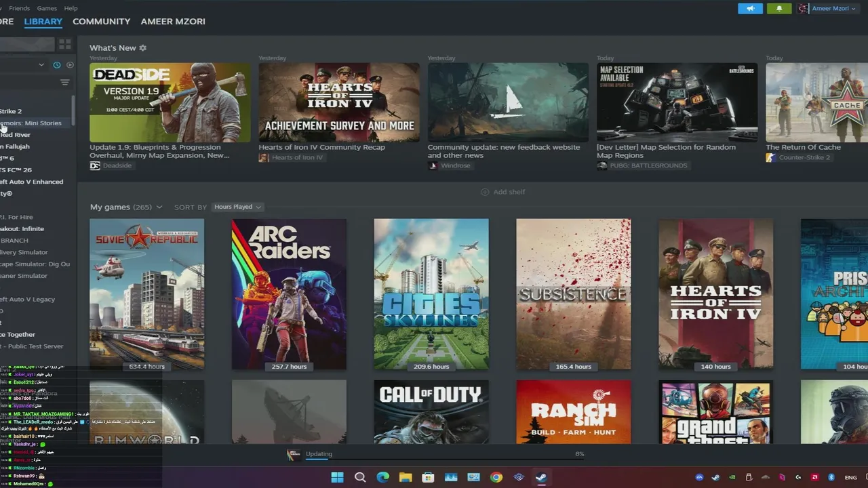
Task: Toggle the Recent clock filter icon
Action: [57, 65]
